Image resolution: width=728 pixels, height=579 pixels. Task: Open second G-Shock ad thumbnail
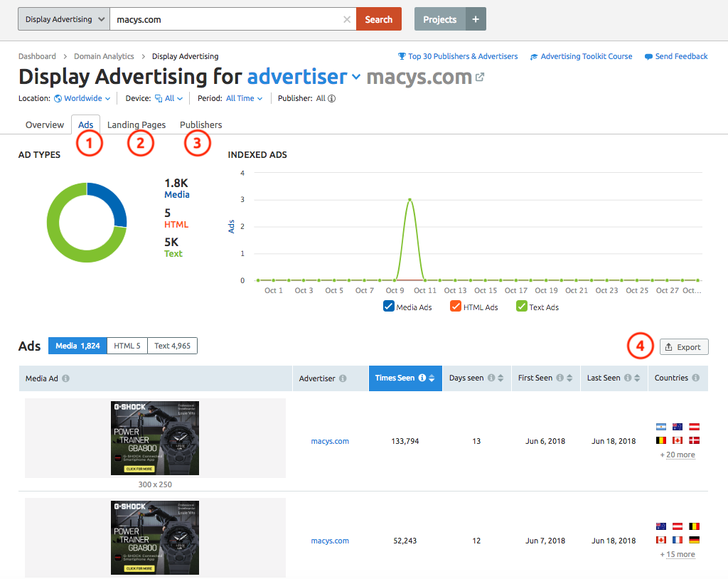pos(155,538)
